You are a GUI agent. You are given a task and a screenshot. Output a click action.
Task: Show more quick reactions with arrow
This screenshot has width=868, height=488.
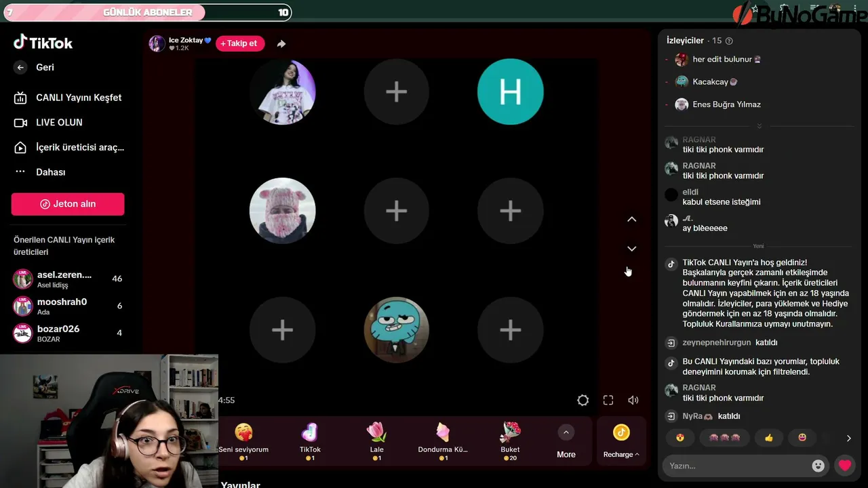(x=848, y=439)
